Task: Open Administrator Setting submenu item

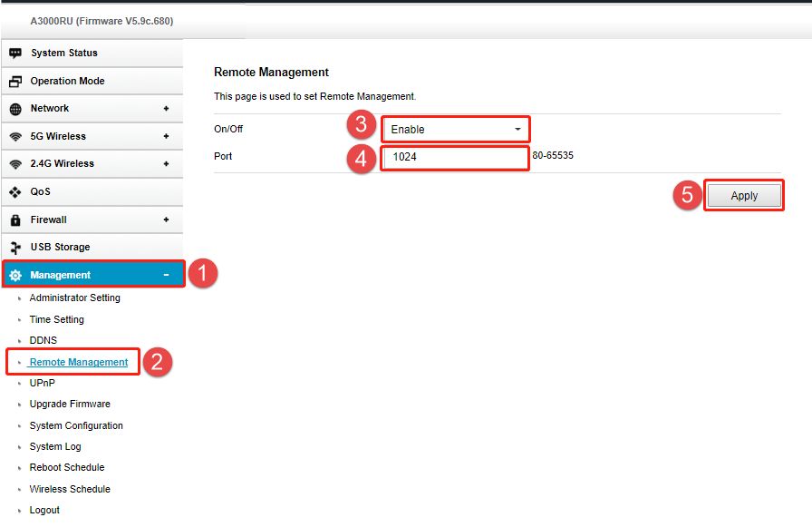Action: (x=74, y=298)
